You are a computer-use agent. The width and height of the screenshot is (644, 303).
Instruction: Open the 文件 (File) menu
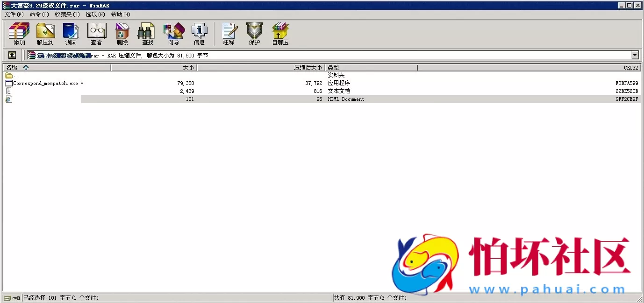tap(14, 14)
